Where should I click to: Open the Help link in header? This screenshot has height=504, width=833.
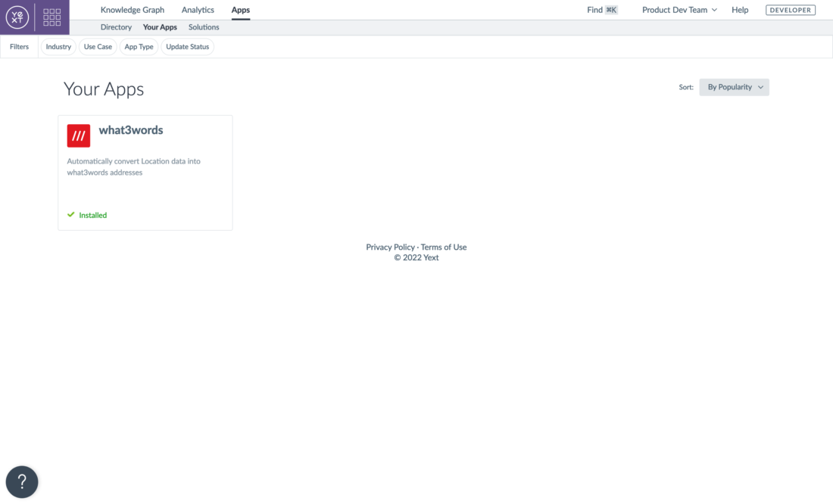tap(740, 10)
